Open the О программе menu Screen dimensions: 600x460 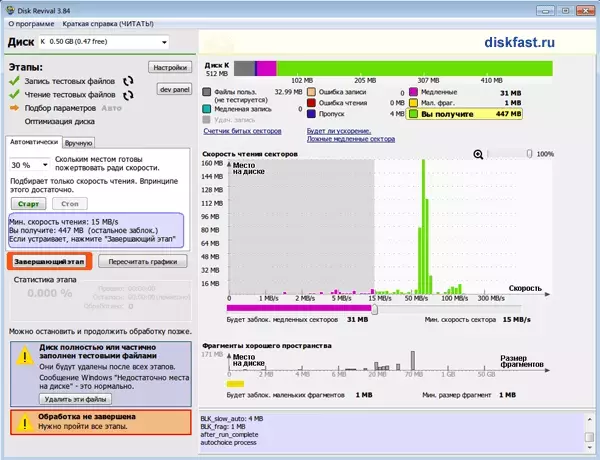point(31,24)
